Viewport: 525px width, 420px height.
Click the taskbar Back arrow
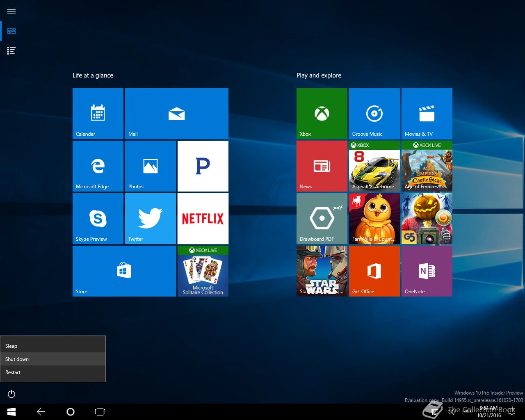pyautogui.click(x=41, y=412)
